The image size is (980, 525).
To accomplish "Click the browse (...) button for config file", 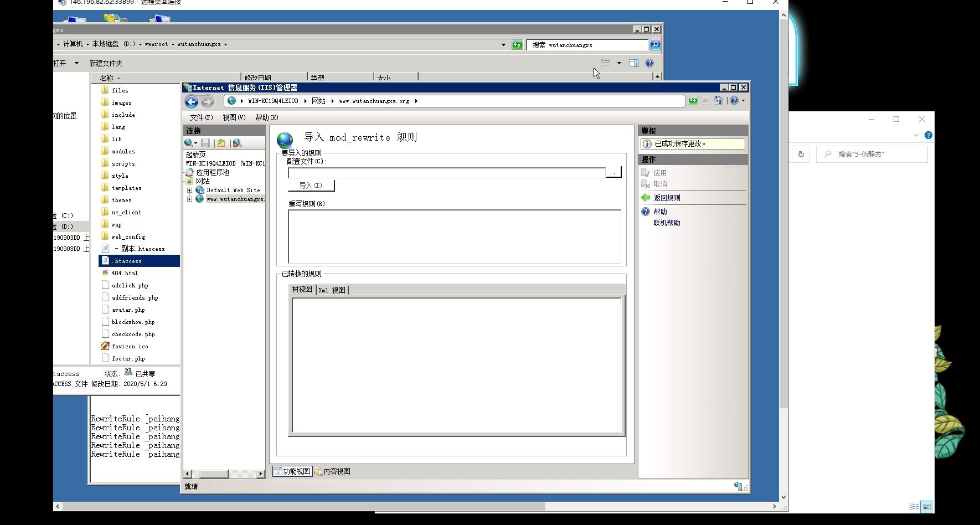I will [x=613, y=173].
